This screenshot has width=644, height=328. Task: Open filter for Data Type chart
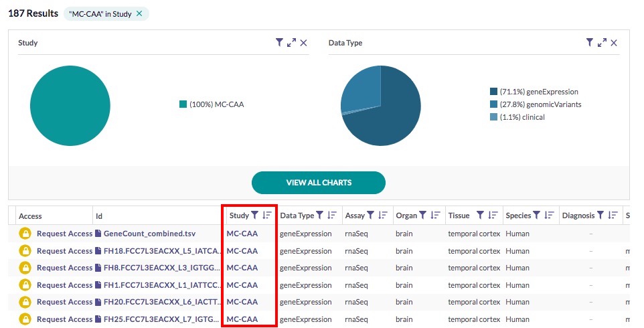590,43
